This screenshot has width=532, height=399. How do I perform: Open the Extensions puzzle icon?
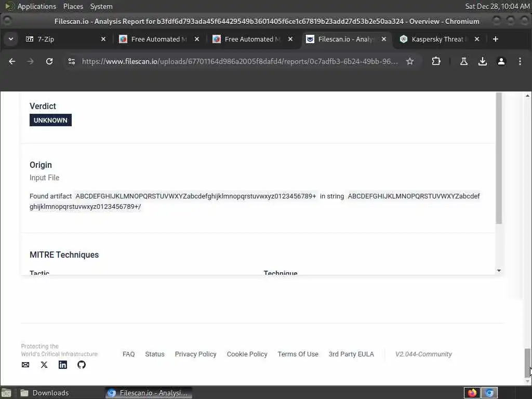pyautogui.click(x=436, y=61)
